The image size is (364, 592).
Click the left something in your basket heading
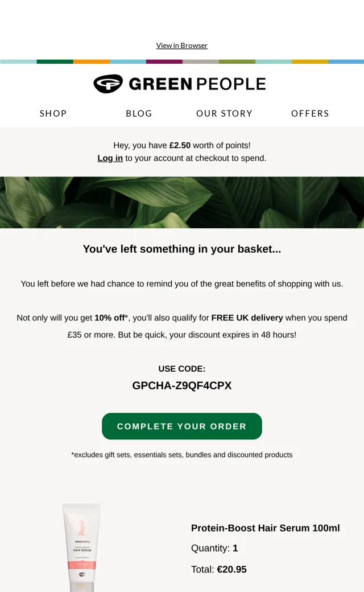point(182,249)
